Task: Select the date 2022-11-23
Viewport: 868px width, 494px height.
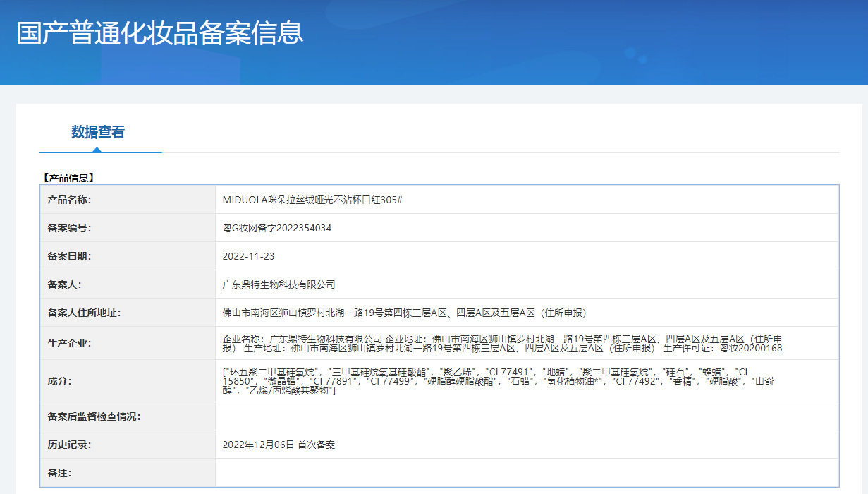Action: [248, 256]
